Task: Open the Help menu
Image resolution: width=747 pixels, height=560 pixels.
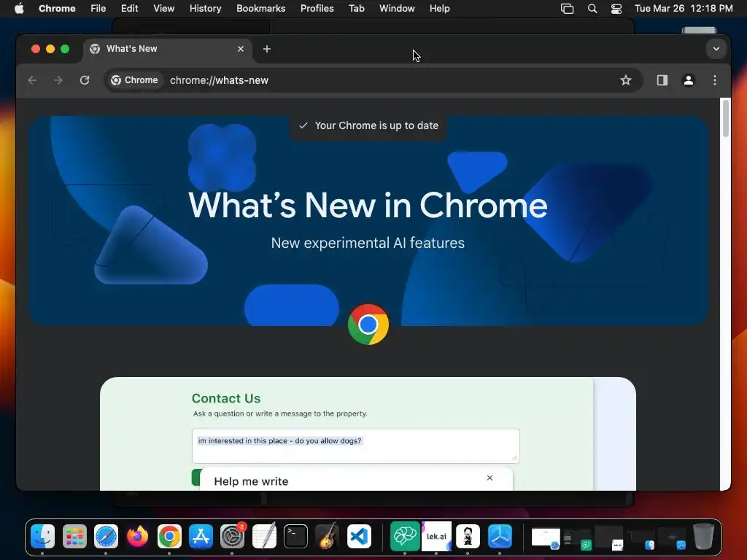Action: [439, 9]
